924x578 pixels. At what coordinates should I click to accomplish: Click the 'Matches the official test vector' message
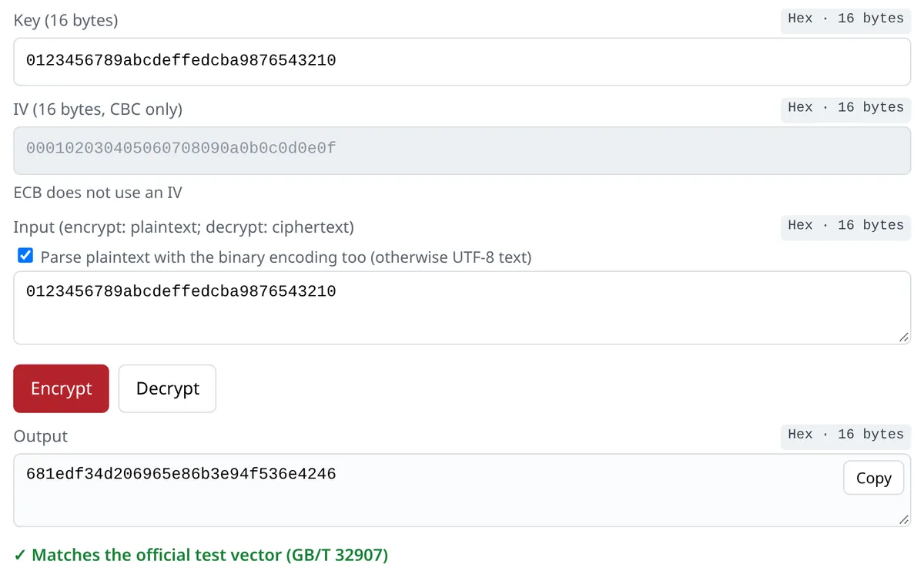click(x=201, y=555)
